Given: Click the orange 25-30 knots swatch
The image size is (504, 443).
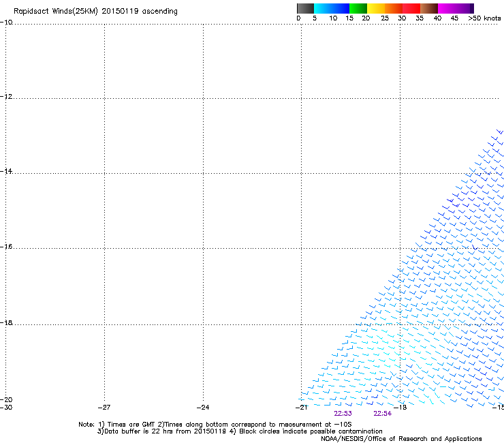Looking at the screenshot, I should coord(394,8).
